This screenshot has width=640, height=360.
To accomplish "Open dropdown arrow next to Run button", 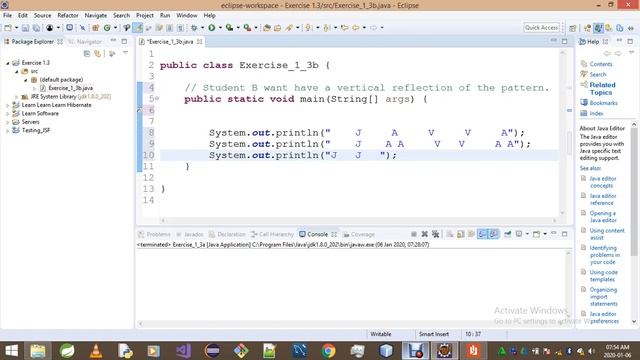I will tap(220, 28).
